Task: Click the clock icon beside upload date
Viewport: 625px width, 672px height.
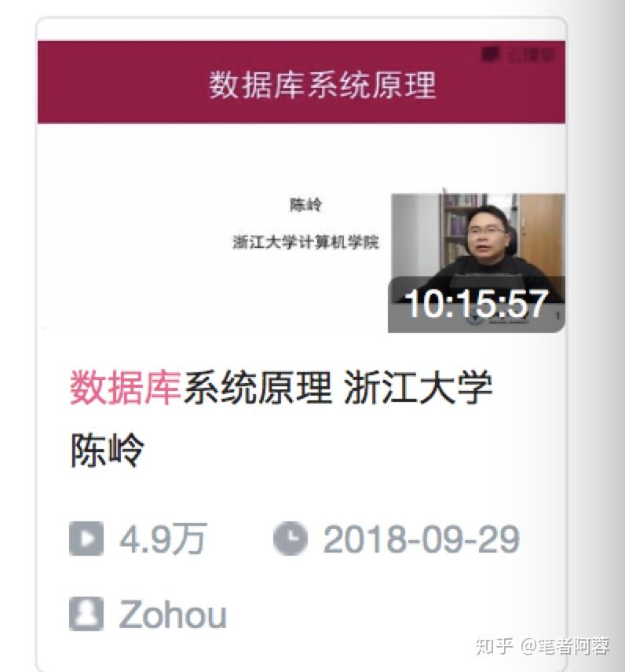Action: (x=291, y=539)
